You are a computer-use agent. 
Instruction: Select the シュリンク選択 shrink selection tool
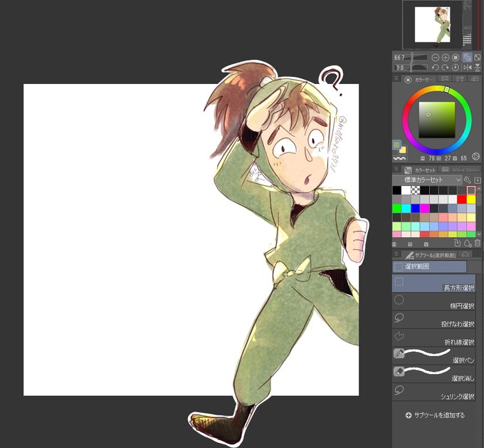[433, 392]
